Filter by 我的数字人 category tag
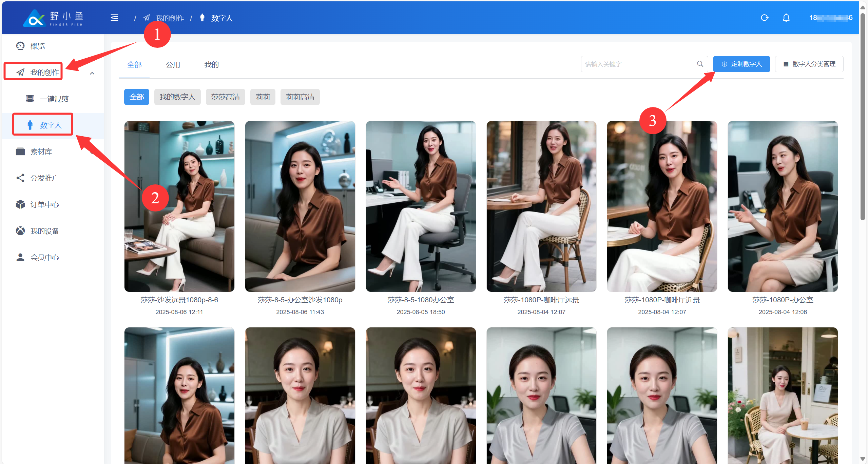The width and height of the screenshot is (868, 464). point(177,97)
